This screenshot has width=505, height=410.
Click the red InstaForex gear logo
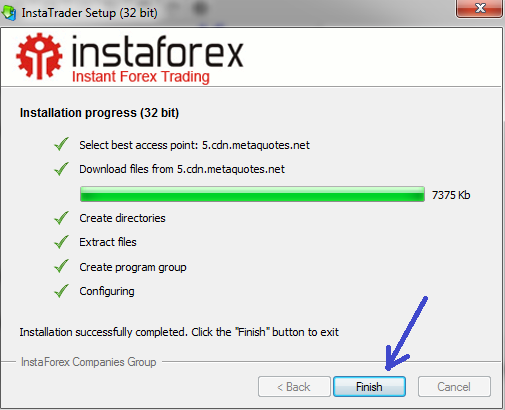(39, 56)
